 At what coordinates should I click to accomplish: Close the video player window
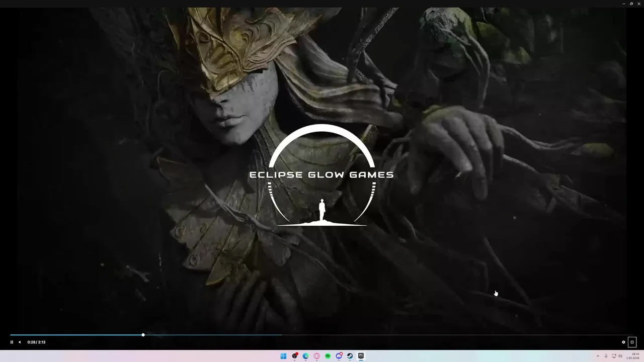pyautogui.click(x=639, y=4)
